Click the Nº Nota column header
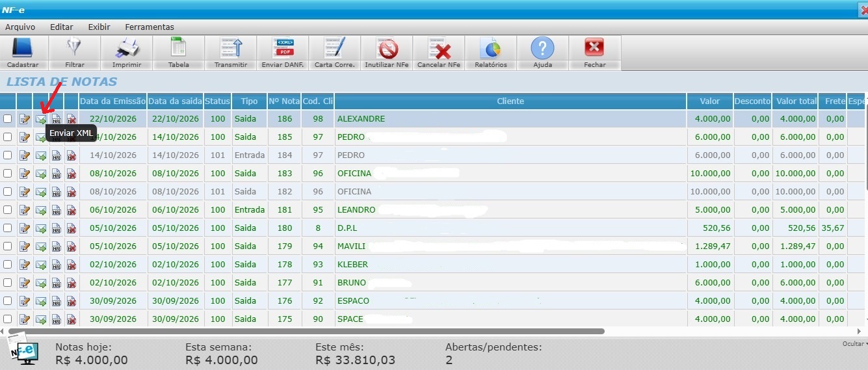Viewport: 868px width, 370px height. pyautogui.click(x=284, y=101)
